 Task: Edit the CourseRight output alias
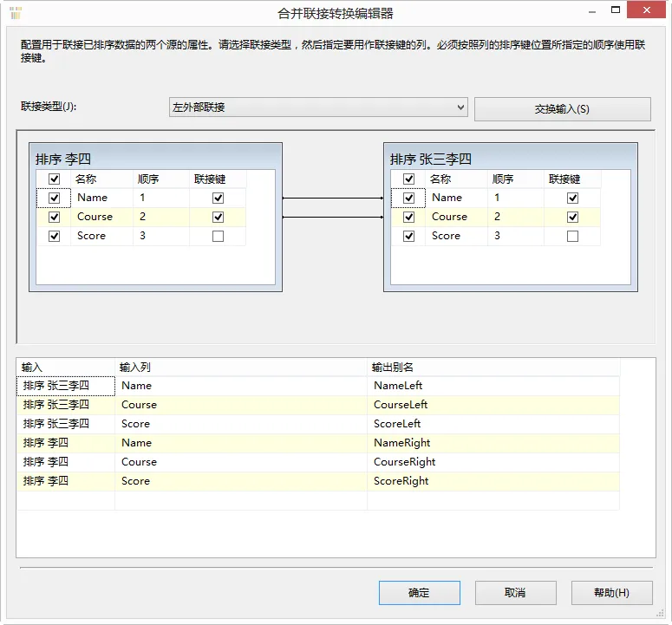[x=493, y=462]
